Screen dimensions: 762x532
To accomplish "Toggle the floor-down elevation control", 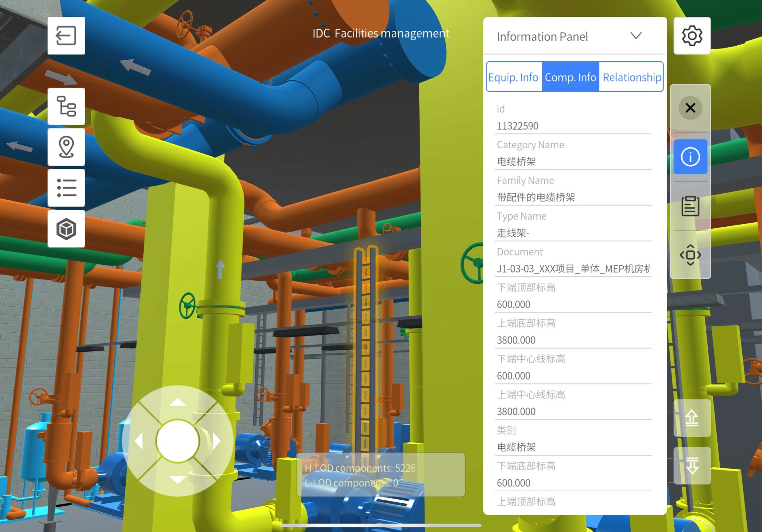I will pos(692,465).
